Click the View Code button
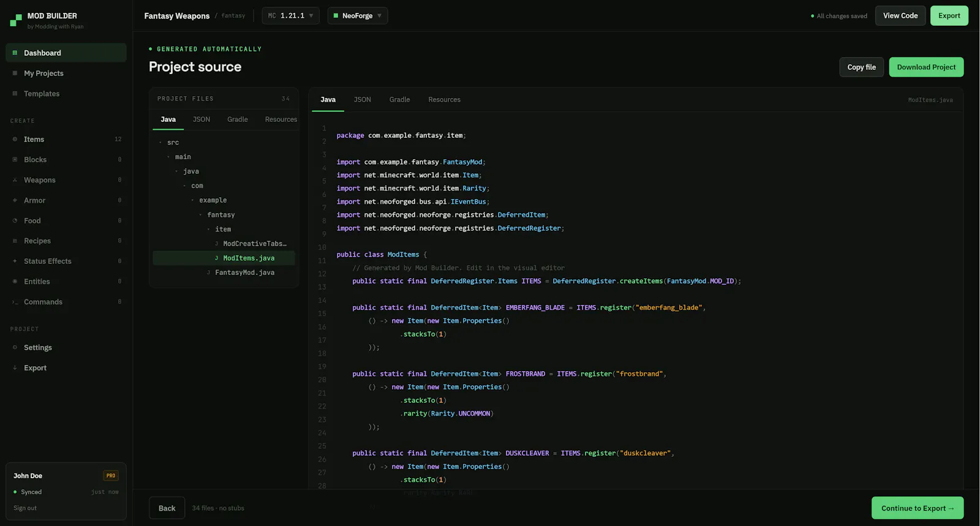The image size is (980, 526). [900, 16]
